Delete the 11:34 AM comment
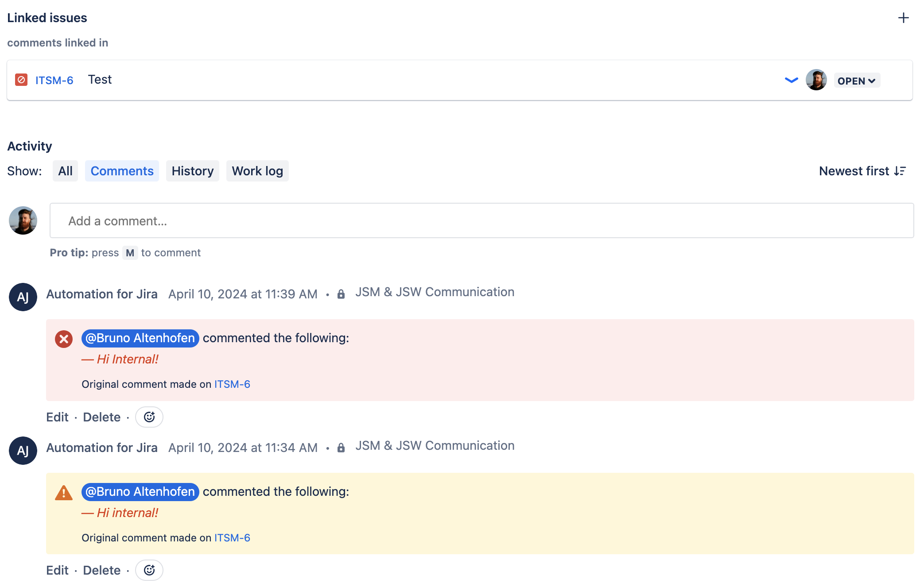This screenshot has width=924, height=587. tap(102, 570)
